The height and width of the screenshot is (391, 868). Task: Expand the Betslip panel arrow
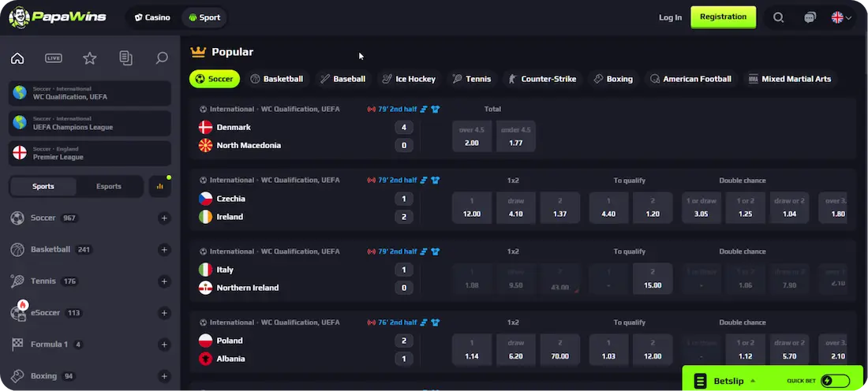[753, 381]
